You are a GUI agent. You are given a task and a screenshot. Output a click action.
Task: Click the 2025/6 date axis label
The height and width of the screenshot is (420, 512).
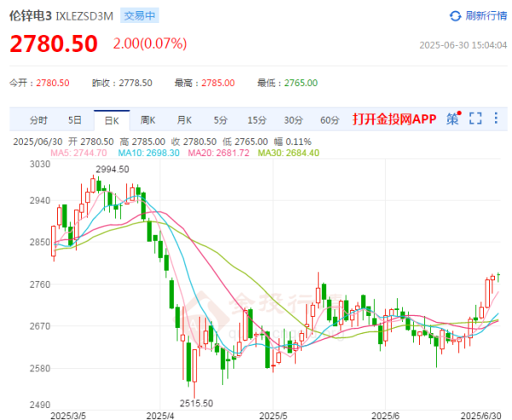(386, 416)
